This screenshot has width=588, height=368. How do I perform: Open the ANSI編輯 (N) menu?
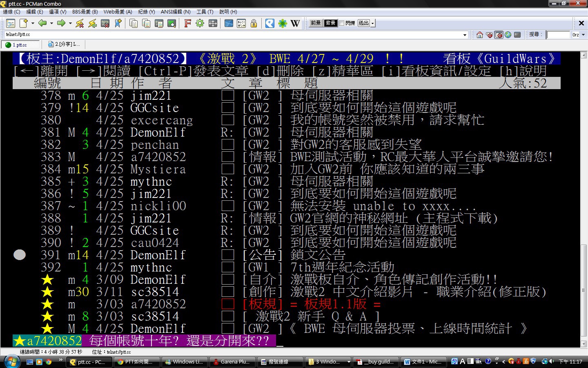click(176, 12)
